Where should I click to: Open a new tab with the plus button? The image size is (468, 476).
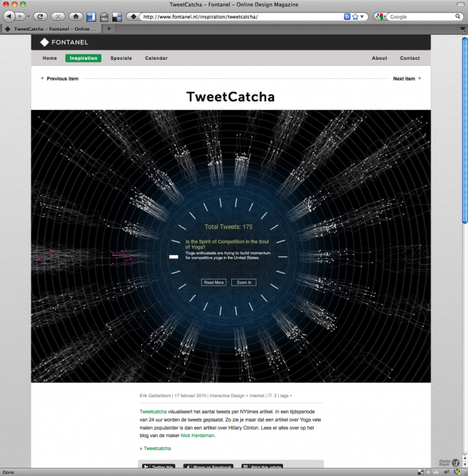click(x=109, y=29)
